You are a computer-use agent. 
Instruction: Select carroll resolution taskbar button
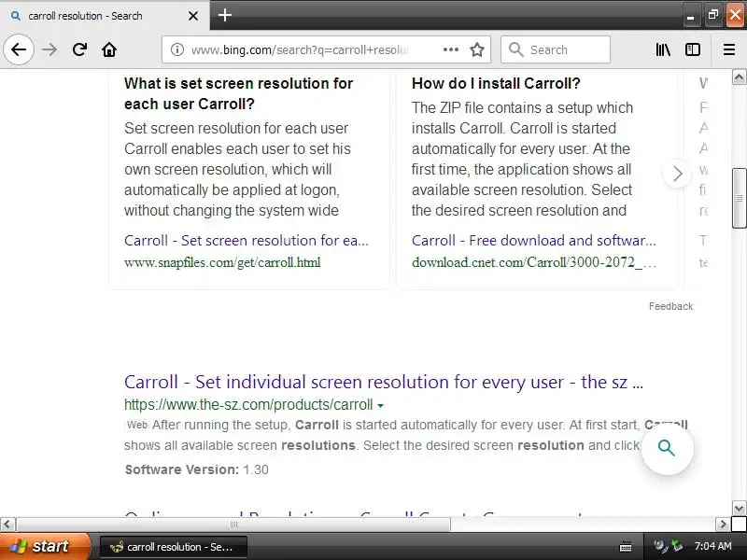[x=174, y=547]
